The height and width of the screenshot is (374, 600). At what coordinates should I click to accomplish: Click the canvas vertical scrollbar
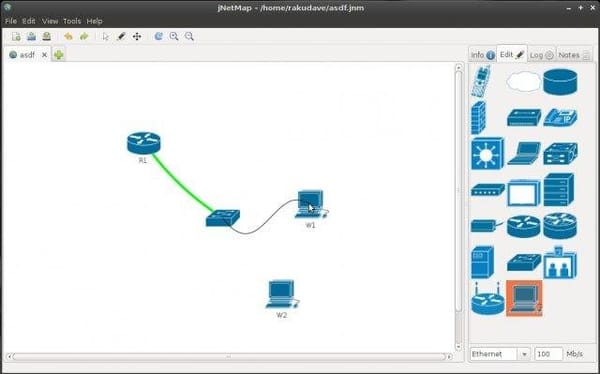pos(459,191)
